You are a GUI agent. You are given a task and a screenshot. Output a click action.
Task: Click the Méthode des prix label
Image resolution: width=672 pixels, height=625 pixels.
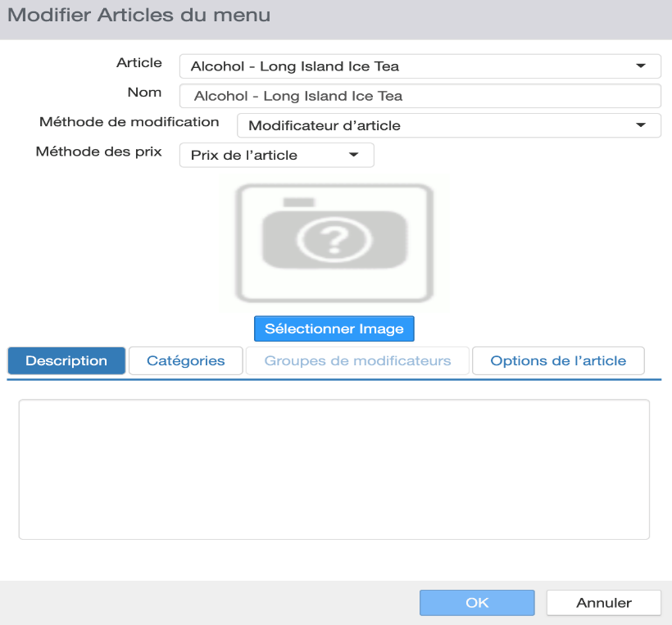pos(98,152)
